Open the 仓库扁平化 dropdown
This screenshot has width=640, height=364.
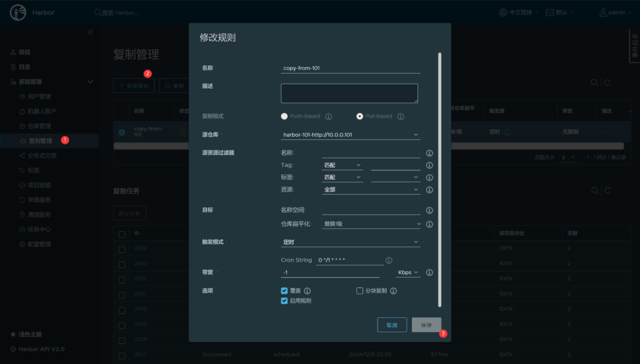click(x=371, y=224)
